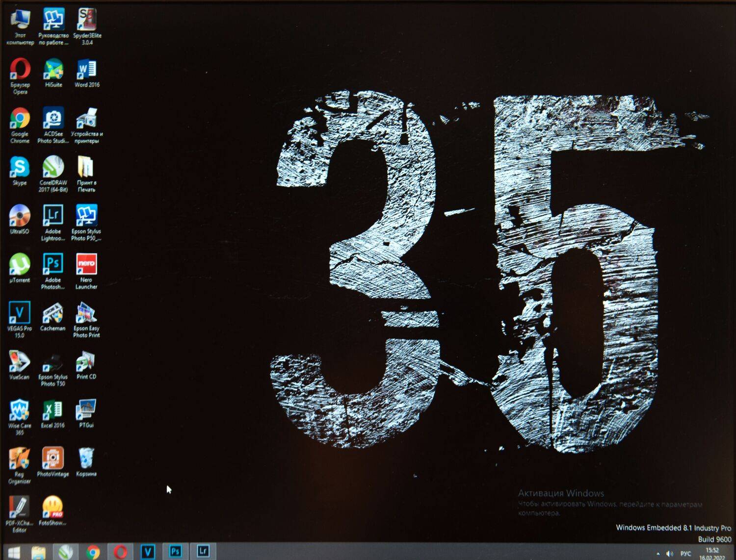The width and height of the screenshot is (736, 560).
Task: Select the Excel 2016 desktop shortcut
Action: [53, 410]
